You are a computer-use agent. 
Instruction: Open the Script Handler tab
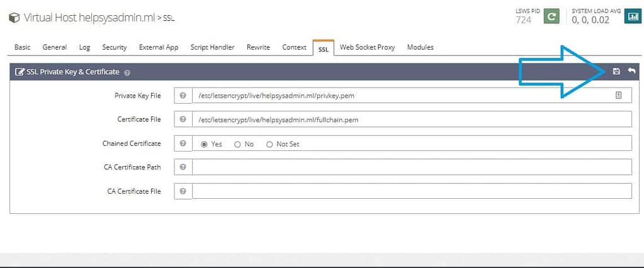[212, 47]
